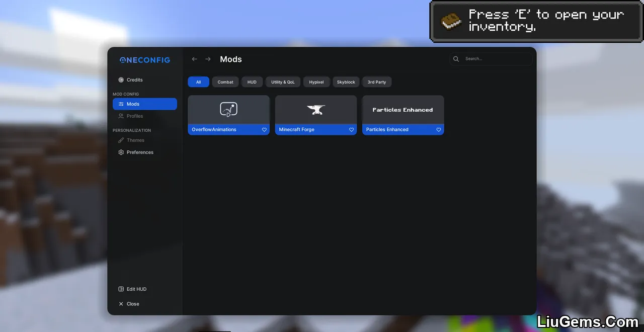
Task: Focus the Search input field
Action: tap(491, 59)
